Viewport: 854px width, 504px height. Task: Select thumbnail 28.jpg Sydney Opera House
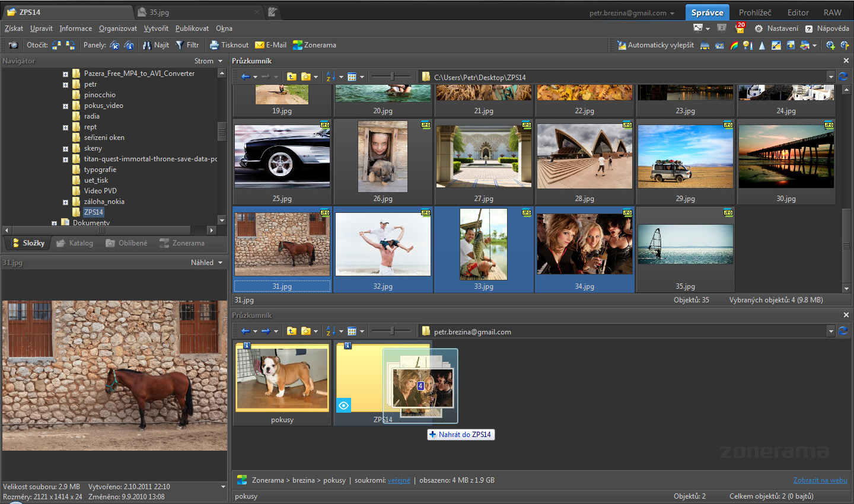coord(585,161)
